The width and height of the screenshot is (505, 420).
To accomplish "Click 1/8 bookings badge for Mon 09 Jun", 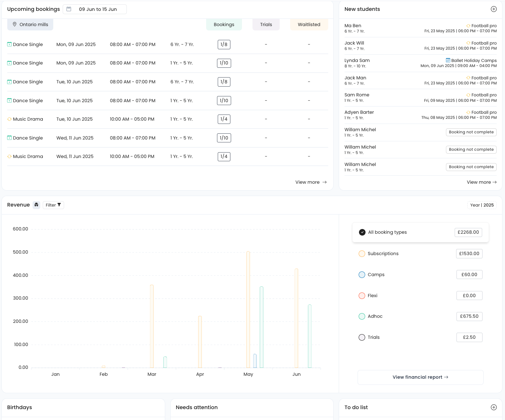I will pyautogui.click(x=224, y=45).
